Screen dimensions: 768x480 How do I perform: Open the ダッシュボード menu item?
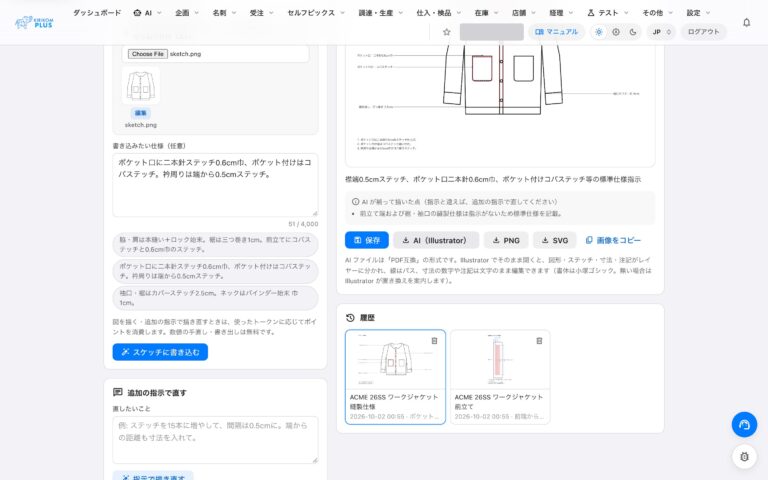click(x=97, y=13)
